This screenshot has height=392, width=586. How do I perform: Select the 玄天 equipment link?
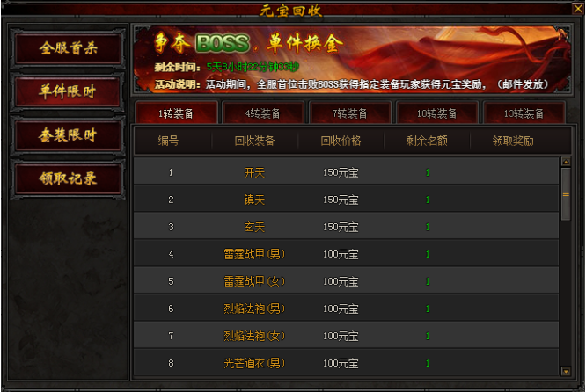coord(254,227)
